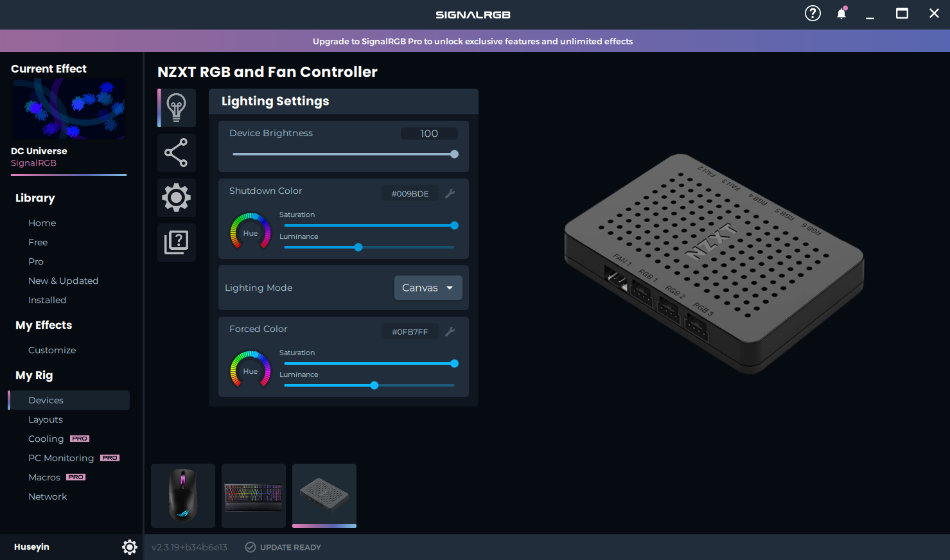
Task: Click the Forced Color Luminance slider
Action: tap(369, 385)
